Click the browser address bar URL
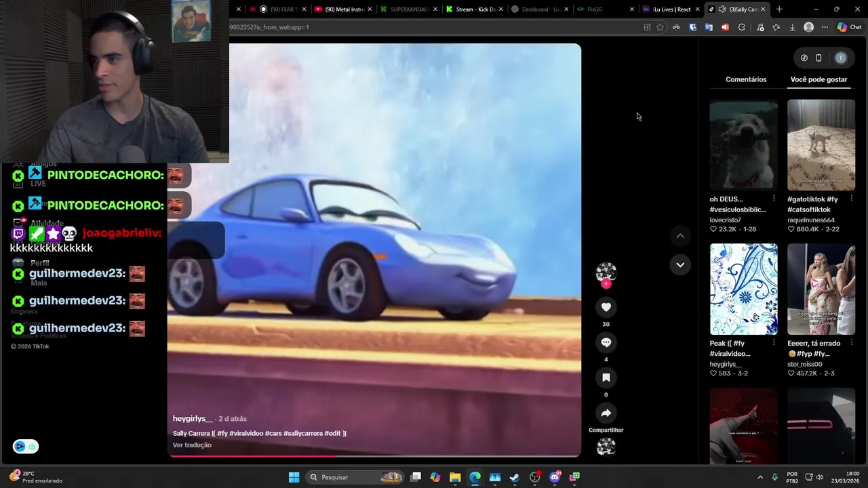Viewport: 868px width, 488px height. click(434, 27)
